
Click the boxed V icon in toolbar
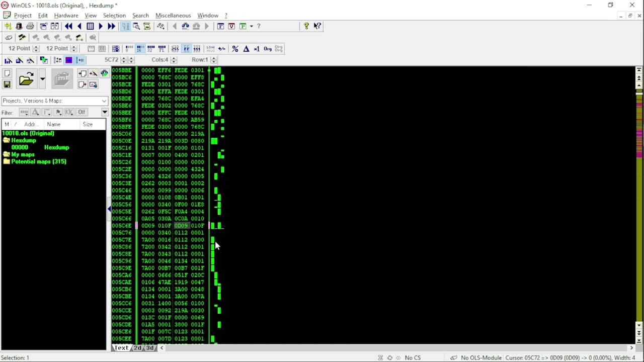pos(231,26)
